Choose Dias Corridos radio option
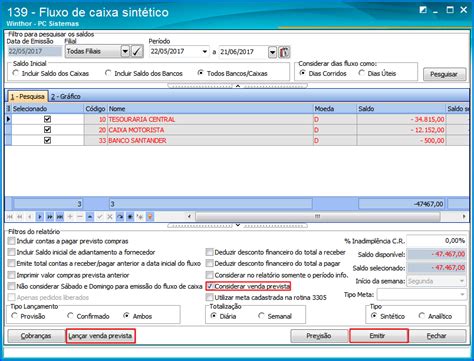 pos(302,73)
